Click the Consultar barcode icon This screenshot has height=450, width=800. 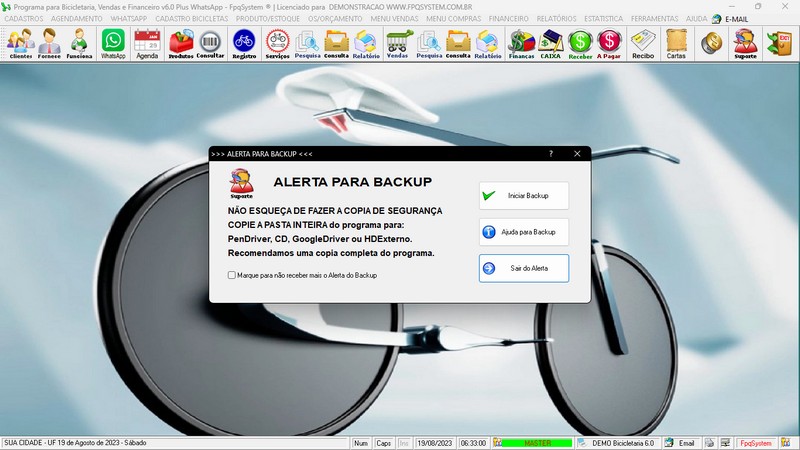click(x=210, y=44)
